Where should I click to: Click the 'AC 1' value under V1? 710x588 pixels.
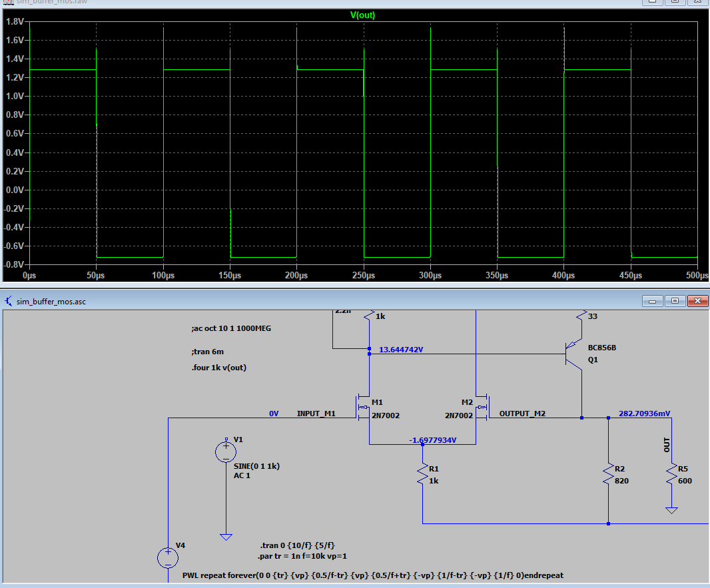(242, 475)
